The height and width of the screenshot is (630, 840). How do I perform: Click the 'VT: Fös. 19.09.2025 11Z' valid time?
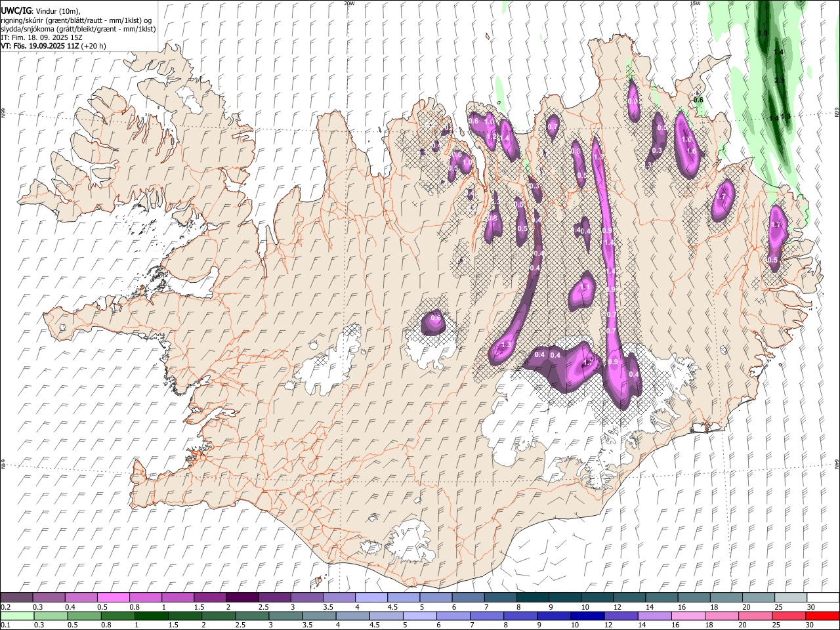coord(40,46)
